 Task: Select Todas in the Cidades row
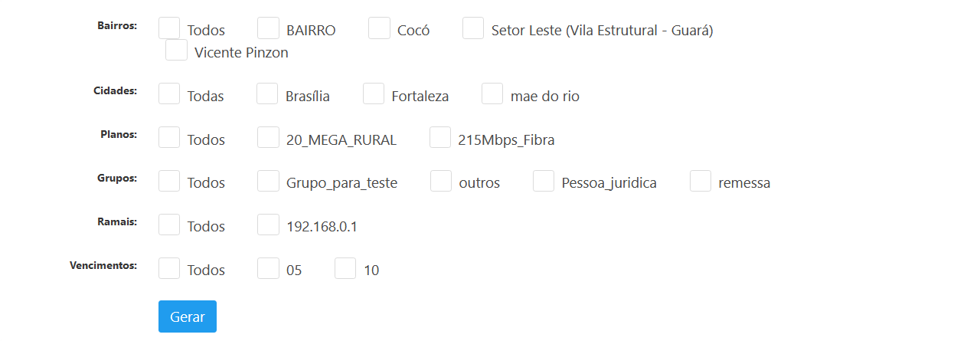169,94
